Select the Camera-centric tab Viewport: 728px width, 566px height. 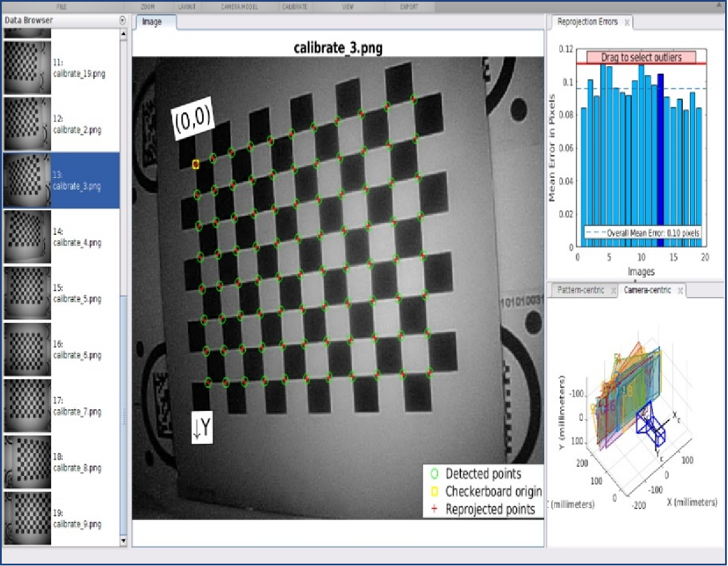(647, 290)
